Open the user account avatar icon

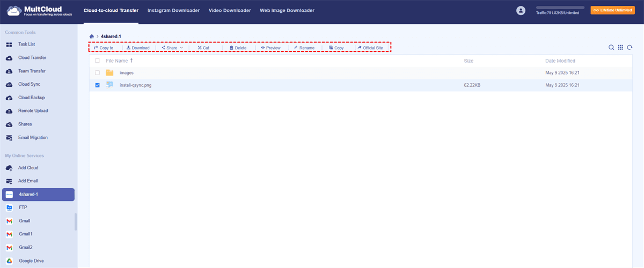pyautogui.click(x=521, y=11)
